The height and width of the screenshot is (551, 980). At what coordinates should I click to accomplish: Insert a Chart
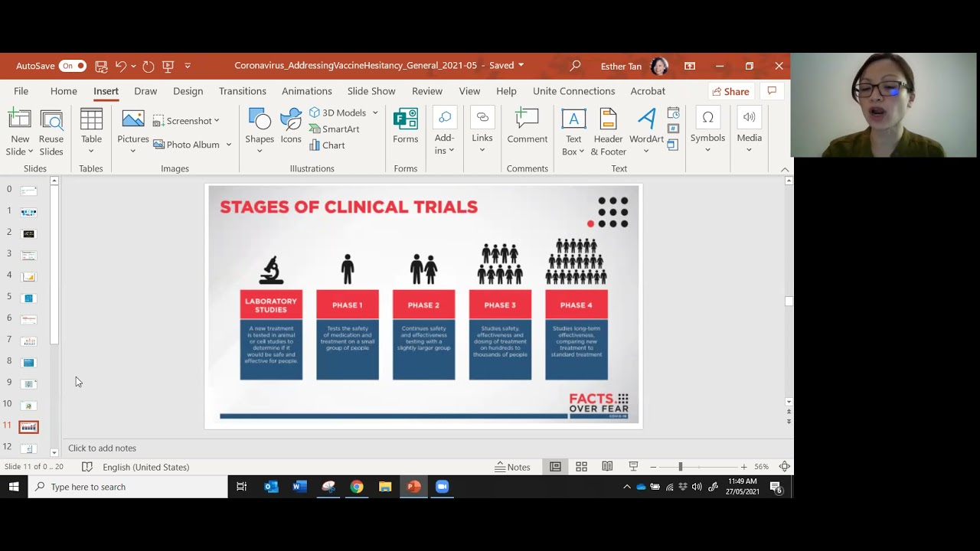327,145
